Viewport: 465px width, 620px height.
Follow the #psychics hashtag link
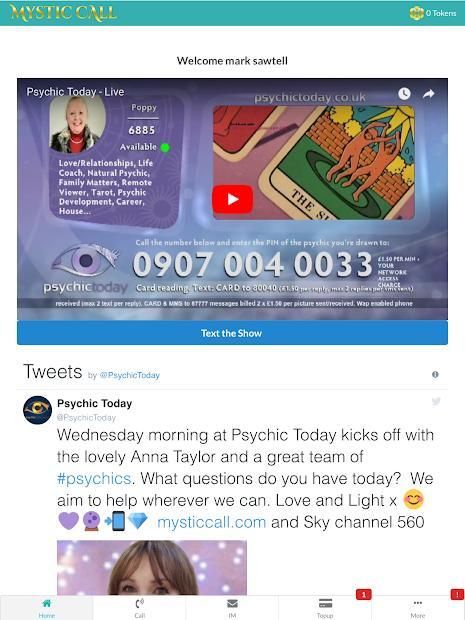click(x=94, y=478)
